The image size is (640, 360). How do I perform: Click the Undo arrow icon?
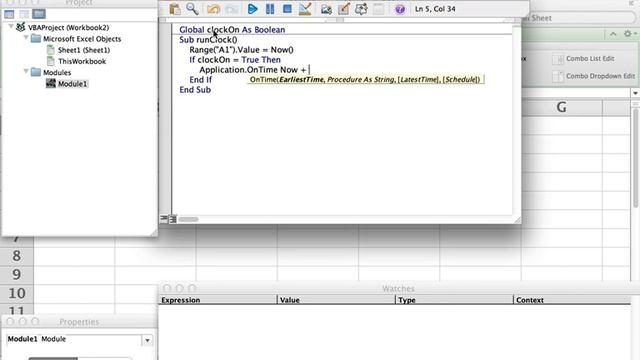click(x=213, y=9)
